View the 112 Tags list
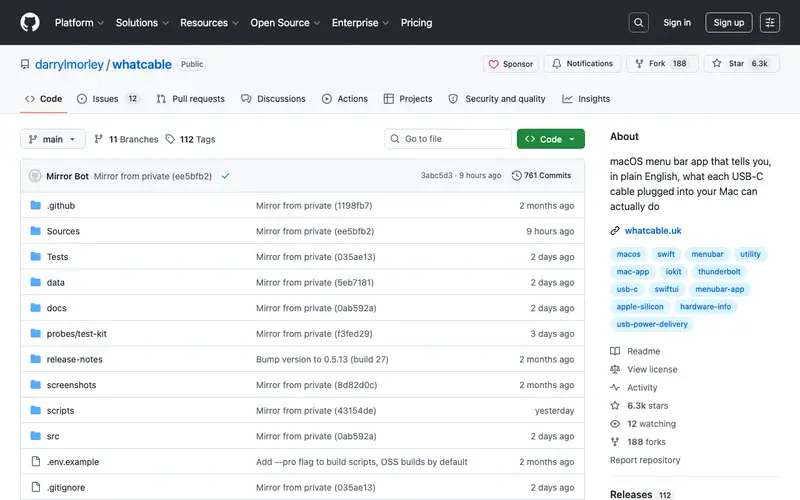800x500 pixels. [x=190, y=139]
